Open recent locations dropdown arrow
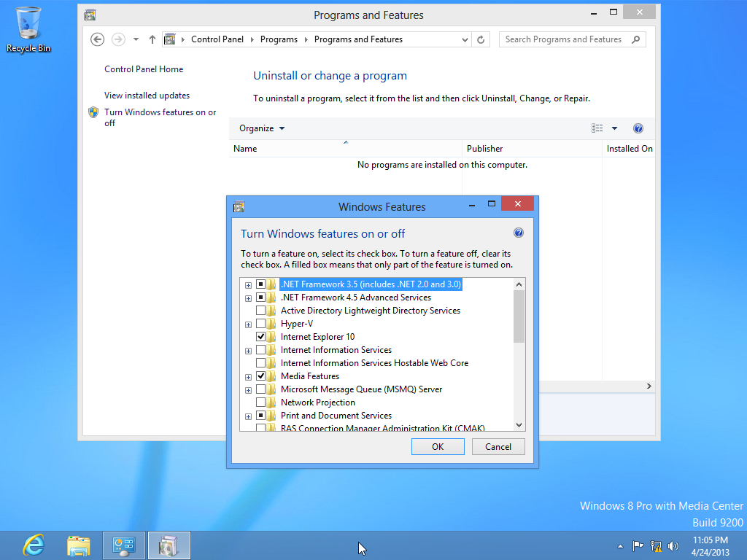This screenshot has height=560, width=747. click(136, 39)
